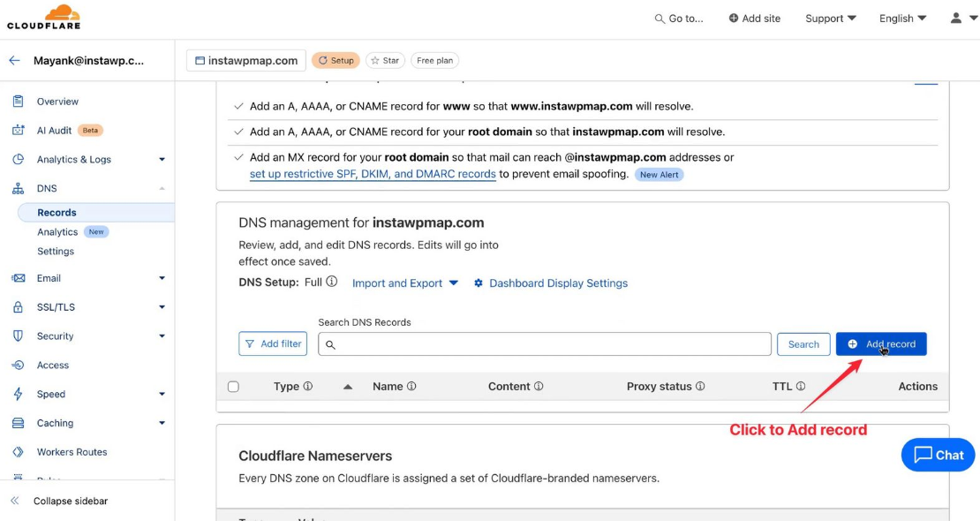Click Add site in the top bar
Viewport: 980px width, 528px height.
point(754,19)
